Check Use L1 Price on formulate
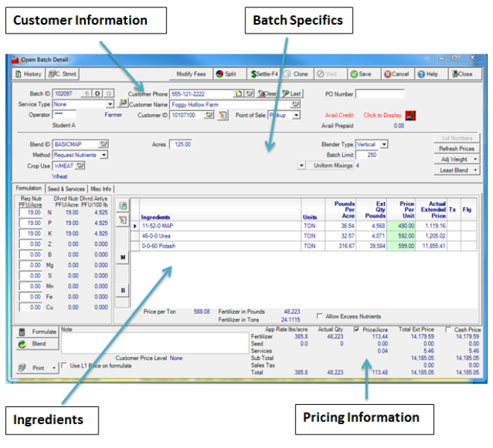The width and height of the screenshot is (493, 448). pyautogui.click(x=63, y=365)
